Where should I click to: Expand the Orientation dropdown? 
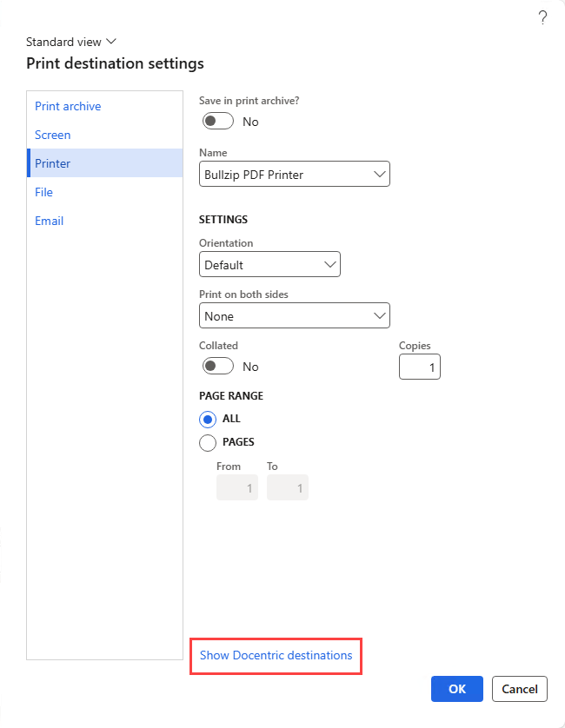pos(269,265)
